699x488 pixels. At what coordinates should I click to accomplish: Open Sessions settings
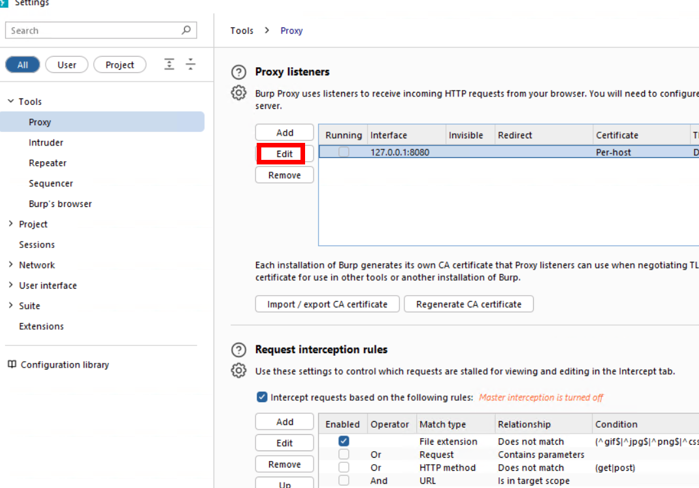tap(37, 245)
